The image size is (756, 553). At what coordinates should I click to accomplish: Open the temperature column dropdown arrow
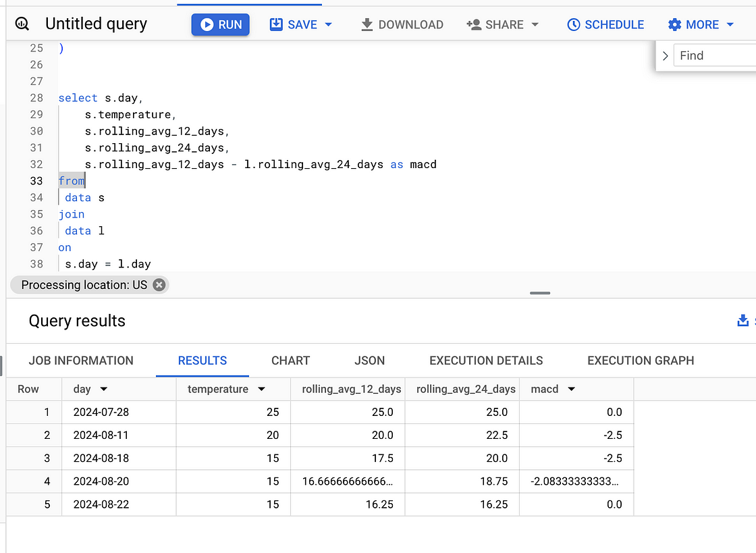pos(261,389)
